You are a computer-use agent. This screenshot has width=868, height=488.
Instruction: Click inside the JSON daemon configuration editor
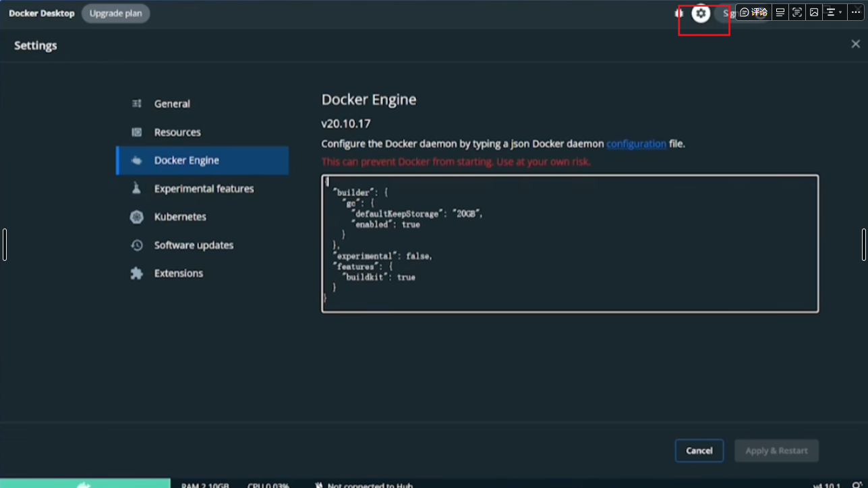tap(570, 243)
